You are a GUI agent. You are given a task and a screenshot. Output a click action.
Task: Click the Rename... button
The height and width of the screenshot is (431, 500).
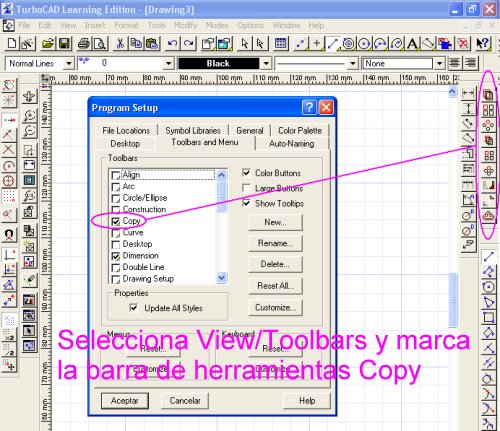(275, 243)
